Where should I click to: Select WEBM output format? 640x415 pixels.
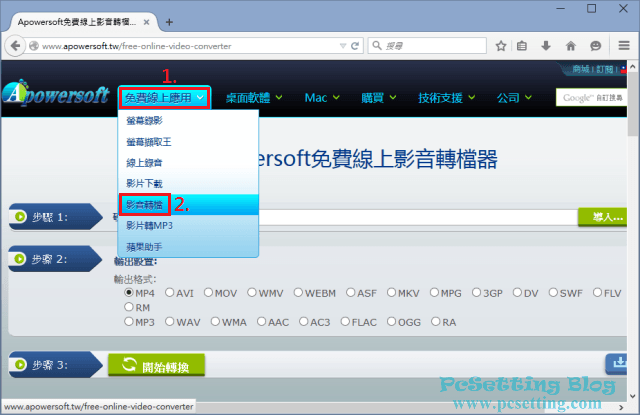click(x=298, y=293)
